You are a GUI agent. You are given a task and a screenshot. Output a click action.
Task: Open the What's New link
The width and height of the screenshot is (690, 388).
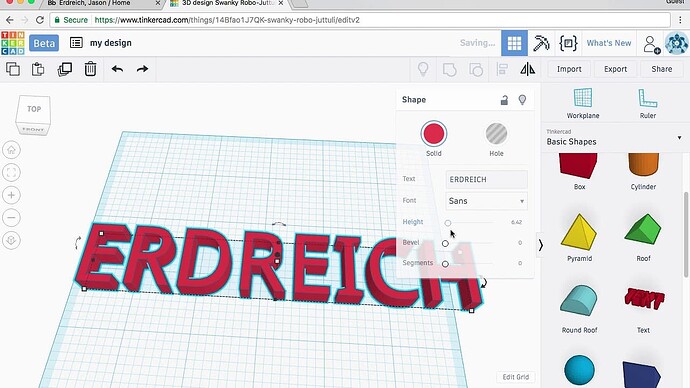point(609,43)
